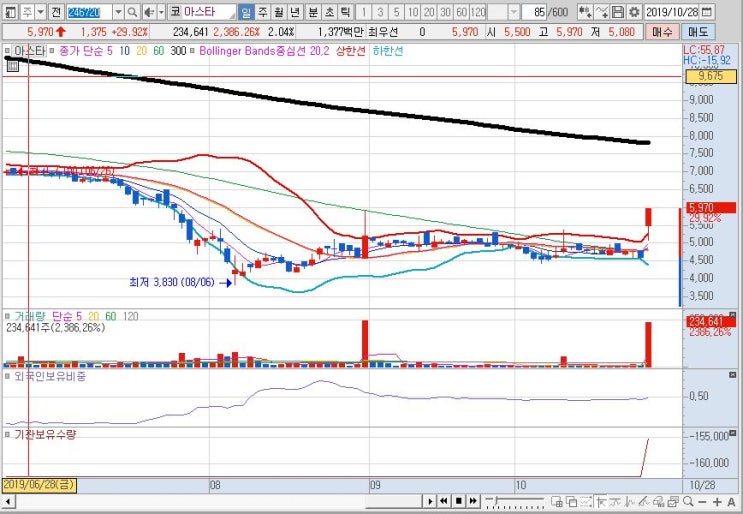The width and height of the screenshot is (743, 514).
Task: Open the calendar picker beside the 2019/10/28 date
Action: click(706, 12)
